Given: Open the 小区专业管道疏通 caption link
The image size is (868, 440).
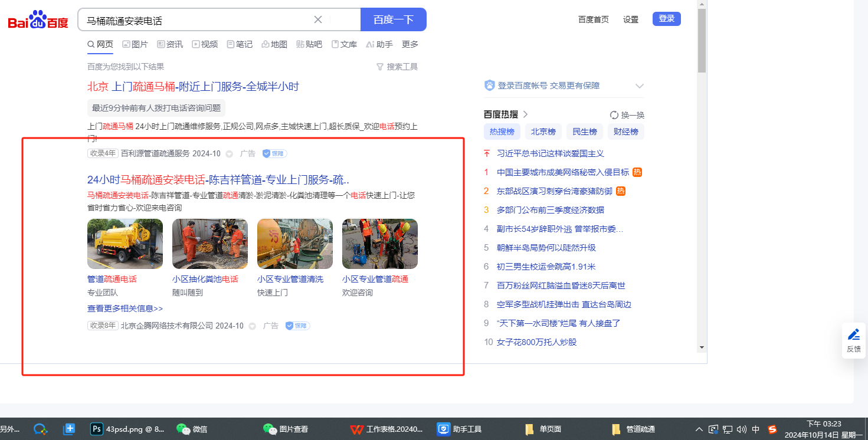Looking at the screenshot, I should point(375,279).
